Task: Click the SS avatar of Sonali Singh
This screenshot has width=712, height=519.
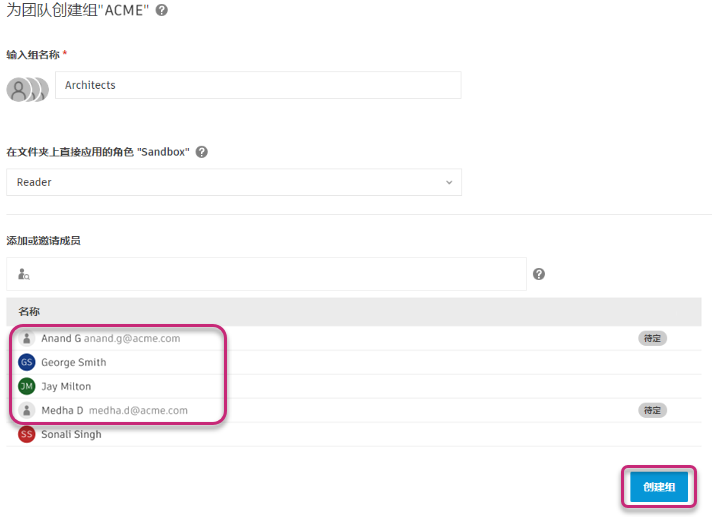Action: [27, 435]
